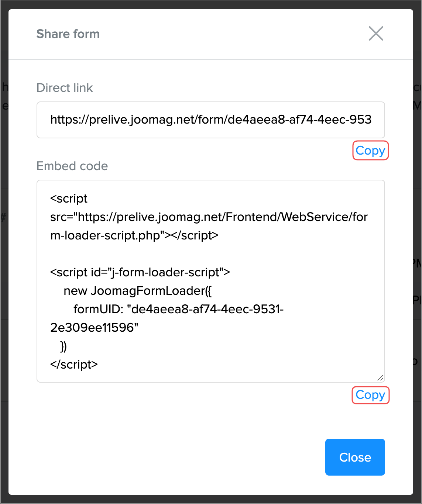422x504 pixels.
Task: Click the empty line between the script tags
Action: click(148, 254)
